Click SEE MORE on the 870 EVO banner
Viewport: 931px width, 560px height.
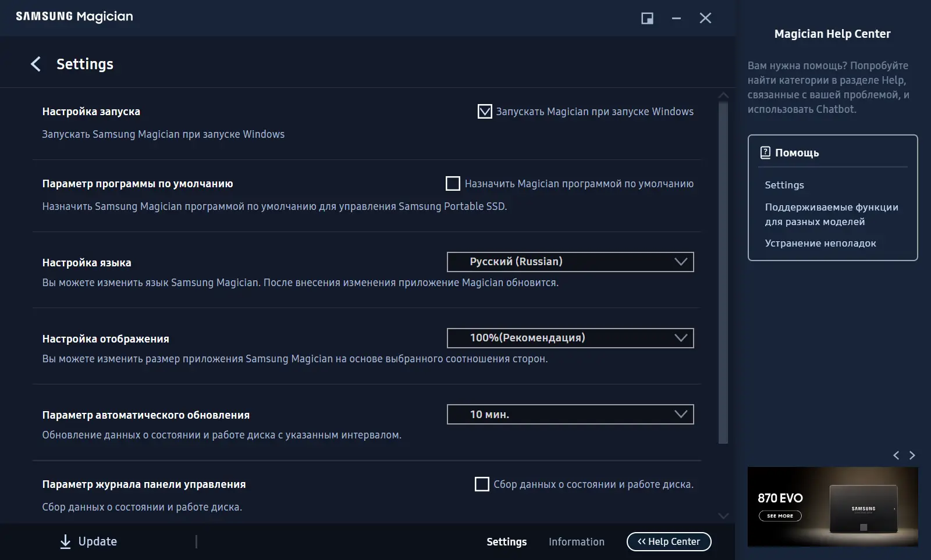(x=780, y=516)
